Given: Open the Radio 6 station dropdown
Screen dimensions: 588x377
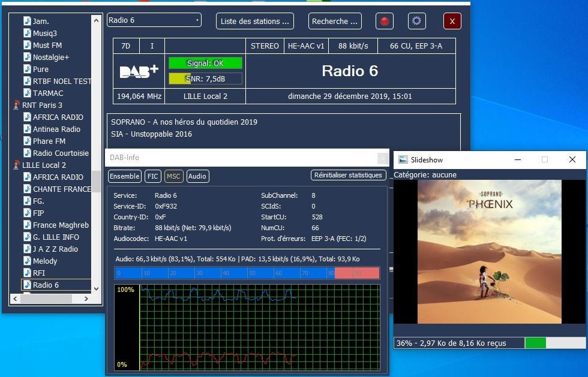Looking at the screenshot, I should pos(154,20).
